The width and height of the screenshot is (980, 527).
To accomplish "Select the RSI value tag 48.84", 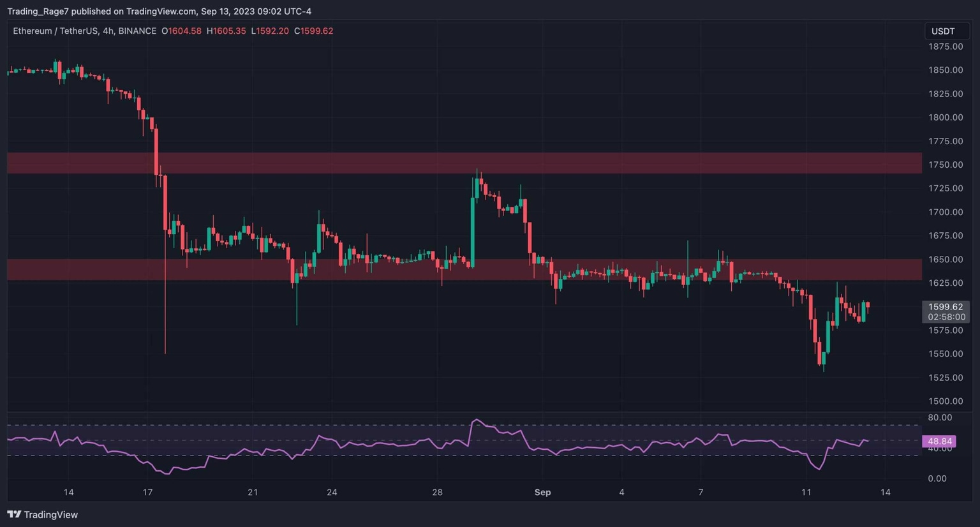I will [x=939, y=441].
